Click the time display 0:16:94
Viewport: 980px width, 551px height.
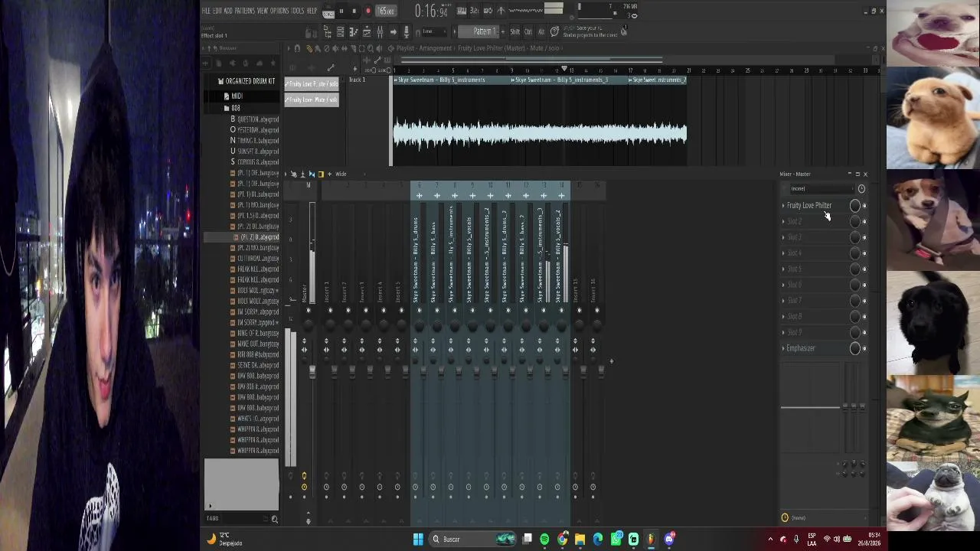430,11
